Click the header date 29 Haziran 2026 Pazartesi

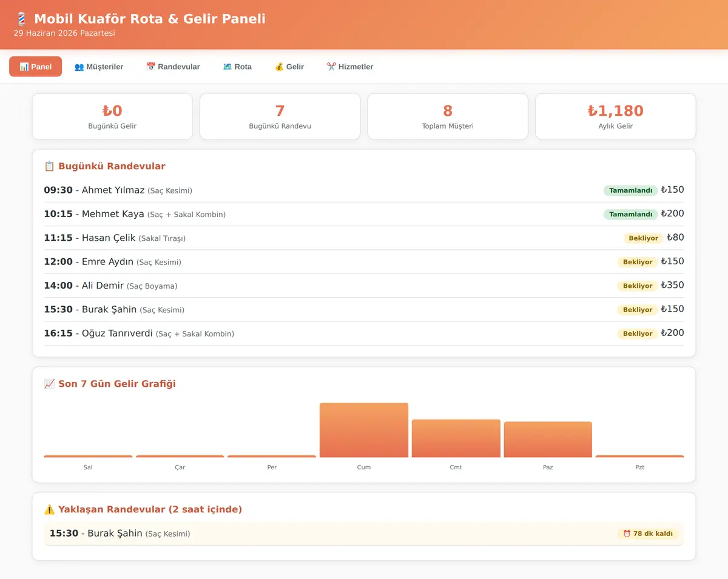[x=64, y=33]
